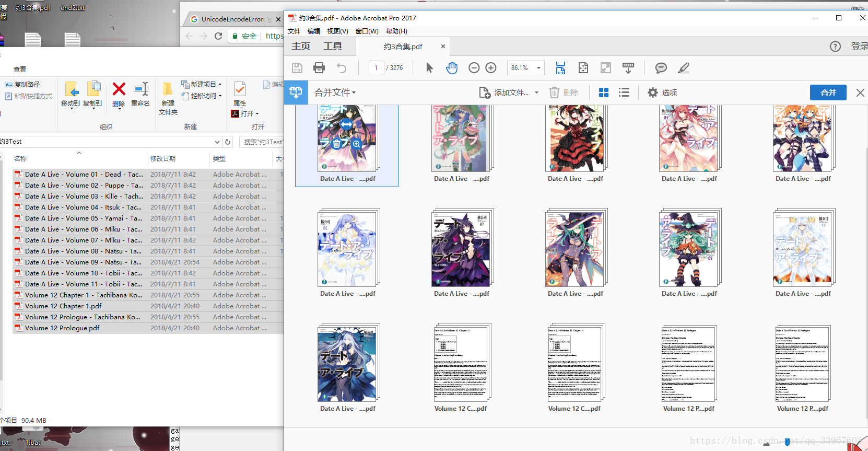The image size is (868, 451).
Task: Click the page number input field
Action: click(x=376, y=68)
